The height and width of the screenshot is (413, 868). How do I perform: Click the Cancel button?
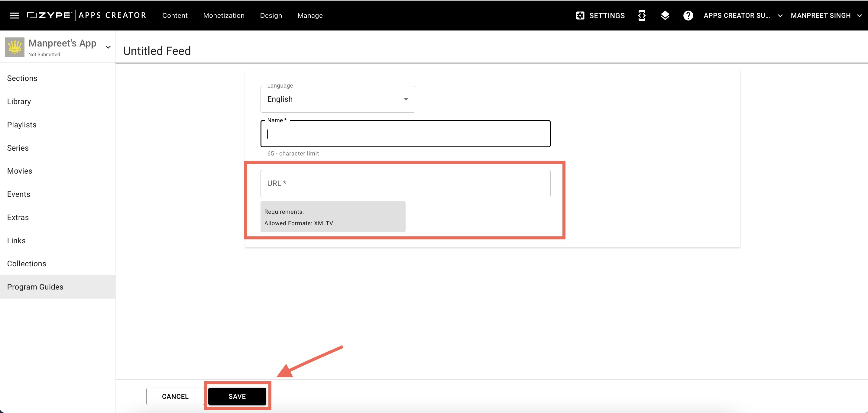click(x=175, y=396)
